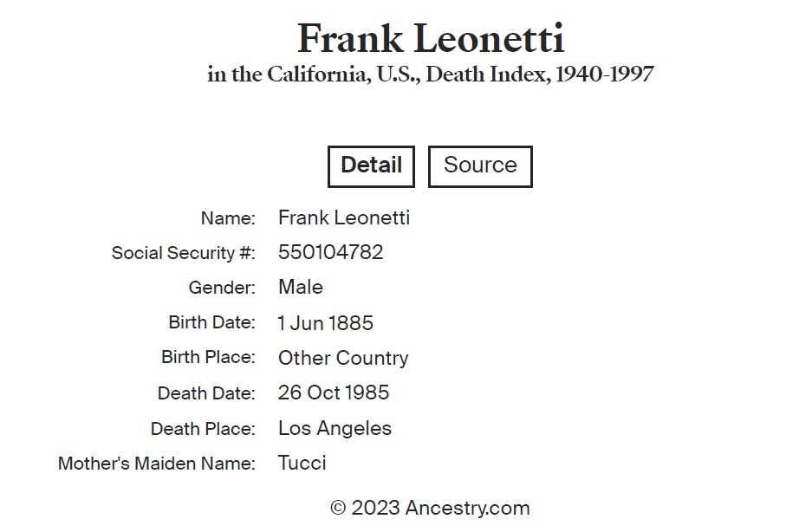Screen dimensions: 786x532
Task: Click the Death Place value Los Angeles
Action: click(335, 428)
